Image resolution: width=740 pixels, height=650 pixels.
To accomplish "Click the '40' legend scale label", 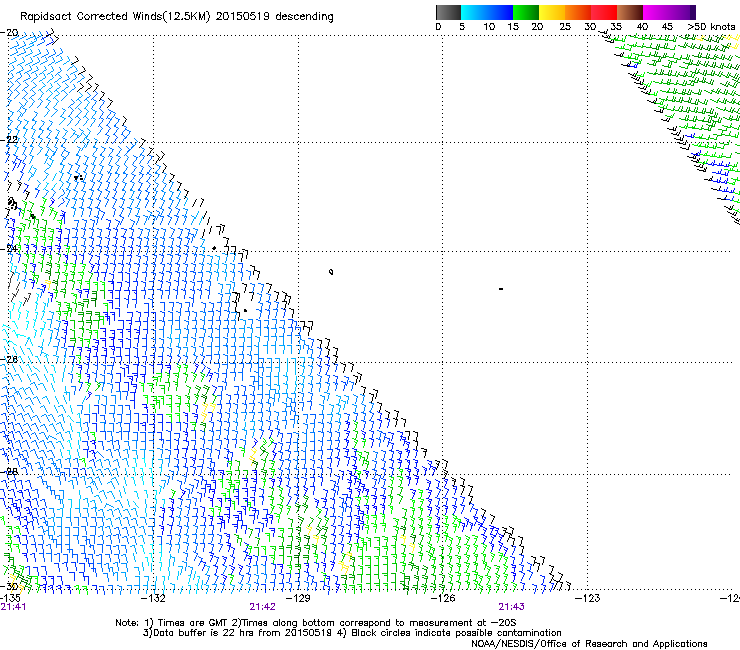I will tap(642, 27).
